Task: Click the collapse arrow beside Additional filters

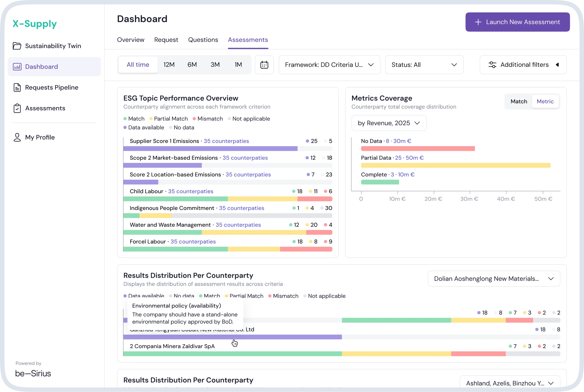Action: tap(557, 65)
